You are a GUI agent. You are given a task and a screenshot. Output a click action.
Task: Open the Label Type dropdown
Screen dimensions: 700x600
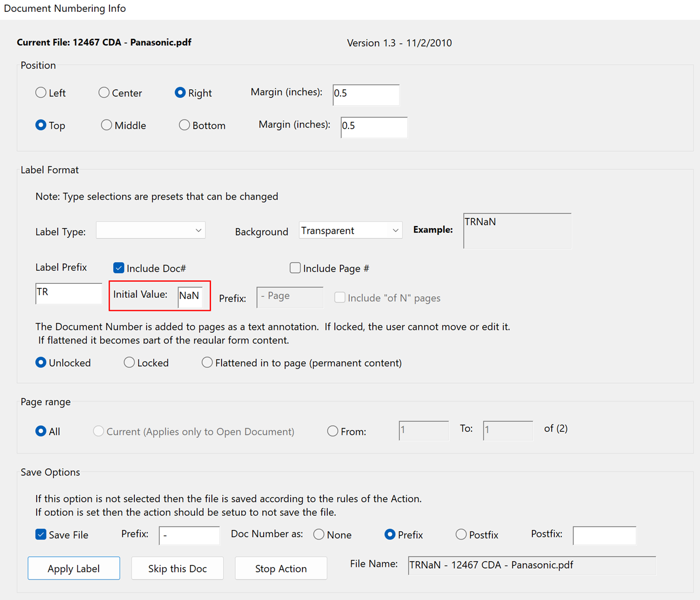click(x=150, y=230)
